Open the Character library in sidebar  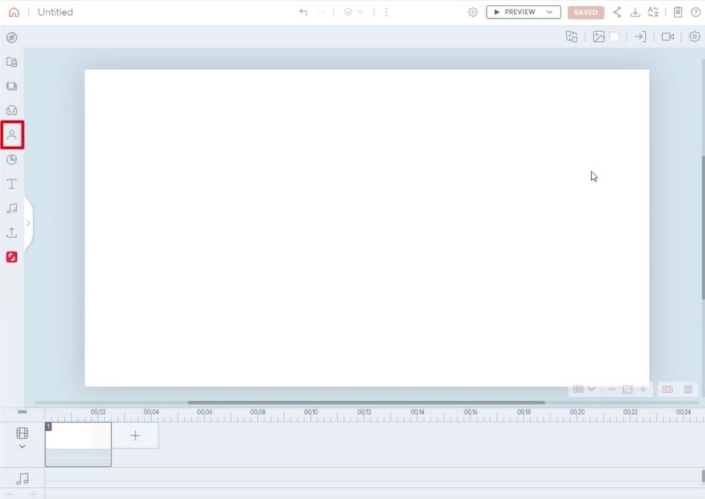tap(12, 134)
